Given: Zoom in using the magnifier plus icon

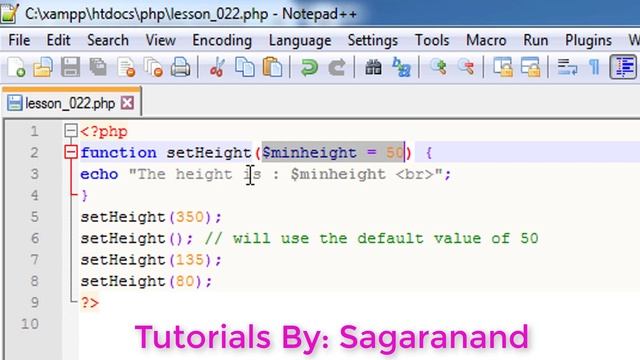Looking at the screenshot, I should pos(438,67).
